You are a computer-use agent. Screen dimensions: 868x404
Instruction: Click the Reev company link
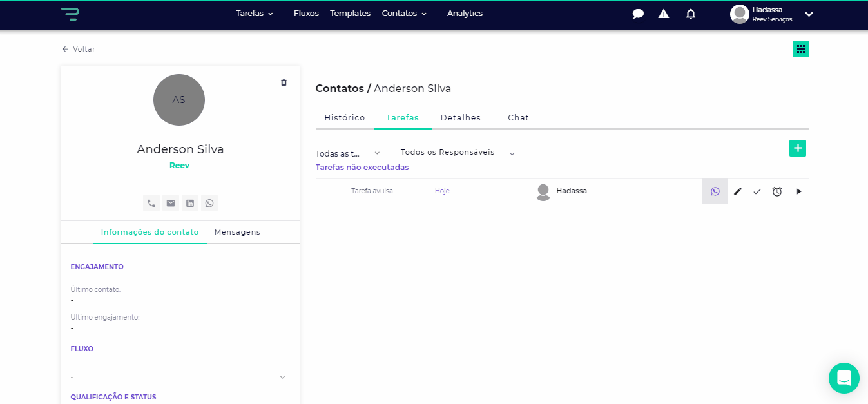click(179, 166)
